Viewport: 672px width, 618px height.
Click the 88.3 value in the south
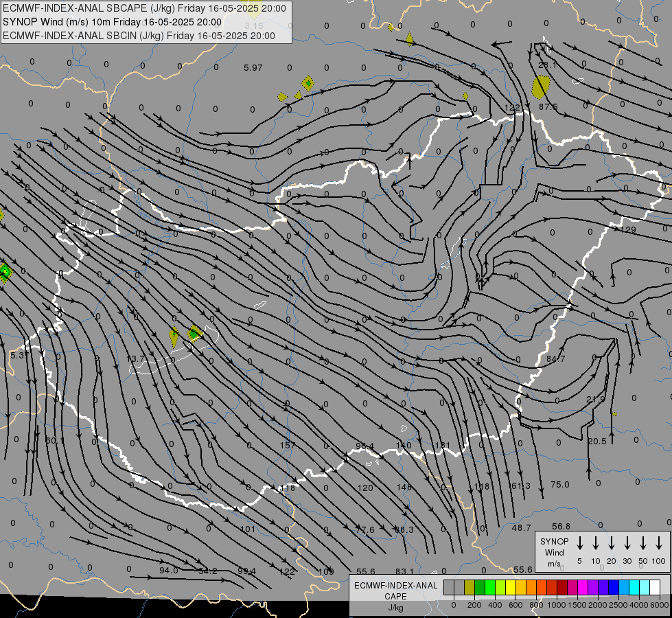click(x=404, y=529)
